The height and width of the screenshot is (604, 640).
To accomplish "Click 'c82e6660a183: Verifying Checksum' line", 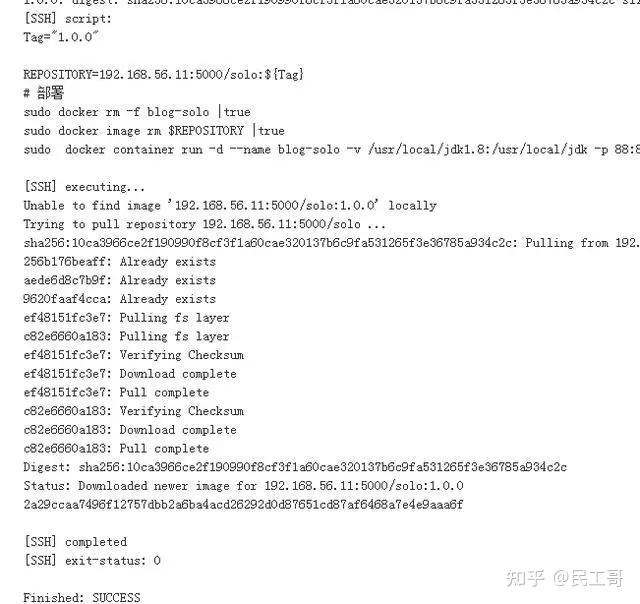I will click(x=134, y=411).
